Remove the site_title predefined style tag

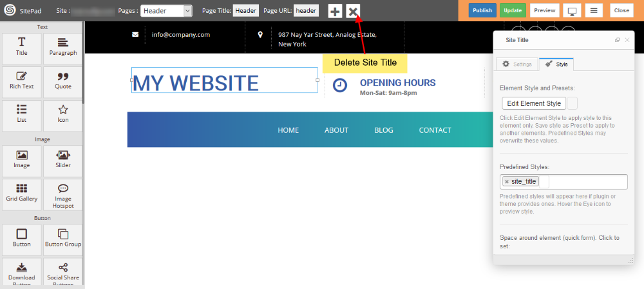point(507,182)
